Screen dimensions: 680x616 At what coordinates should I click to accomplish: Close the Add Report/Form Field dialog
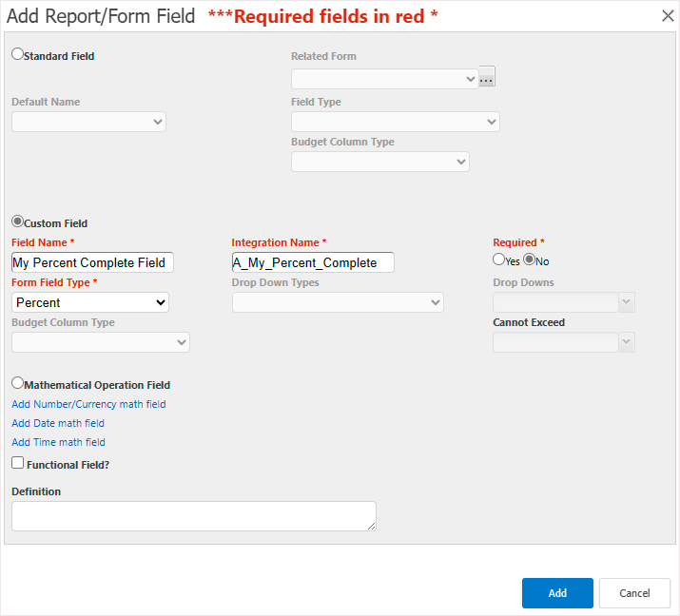coord(668,16)
